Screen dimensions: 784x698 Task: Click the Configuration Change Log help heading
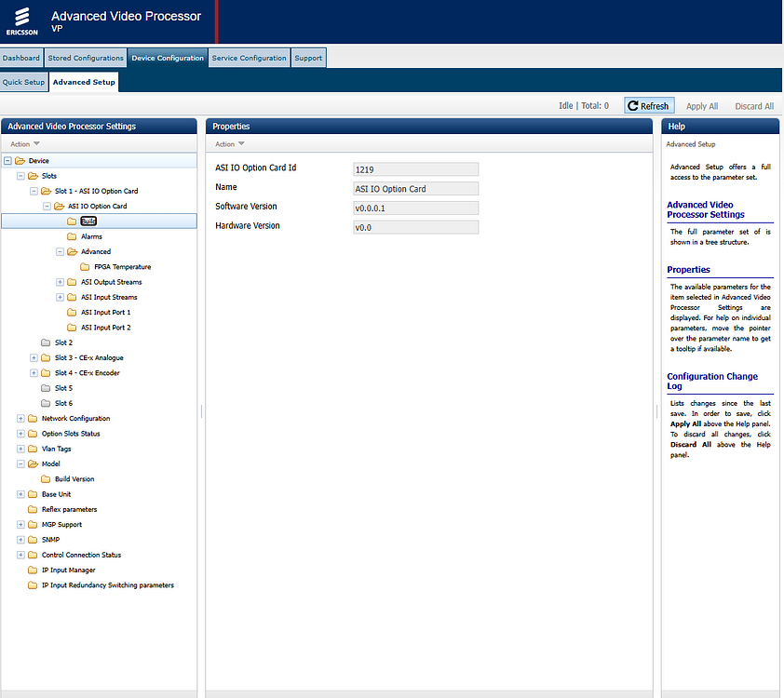tap(712, 382)
